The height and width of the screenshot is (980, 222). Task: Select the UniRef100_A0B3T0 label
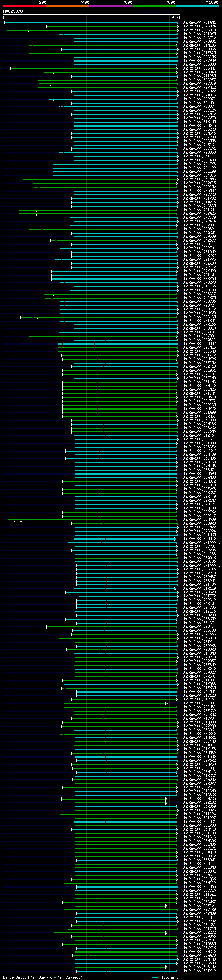click(x=199, y=538)
